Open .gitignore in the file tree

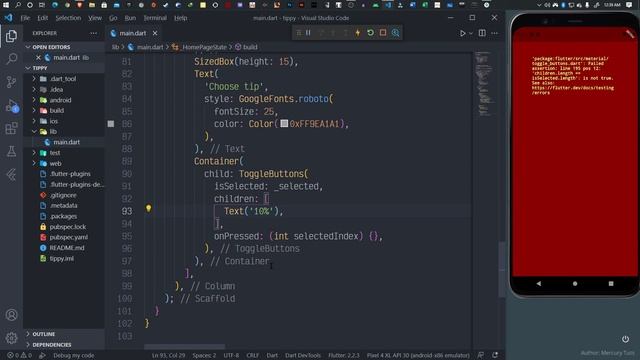[x=63, y=195]
